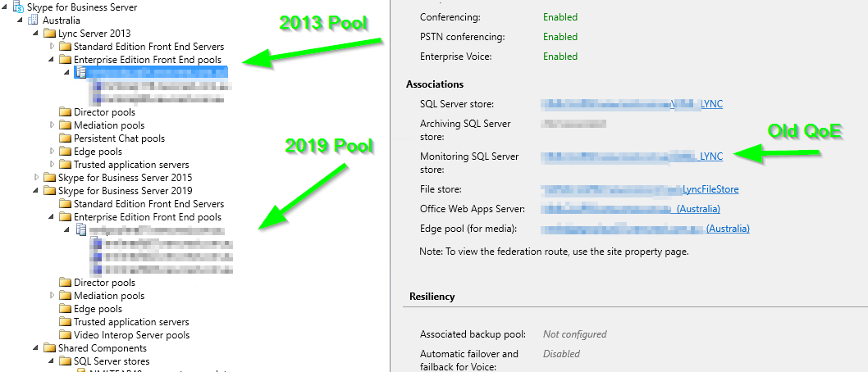Expand Edge pools under Lync Server 2013
The height and width of the screenshot is (372, 868).
click(x=52, y=152)
